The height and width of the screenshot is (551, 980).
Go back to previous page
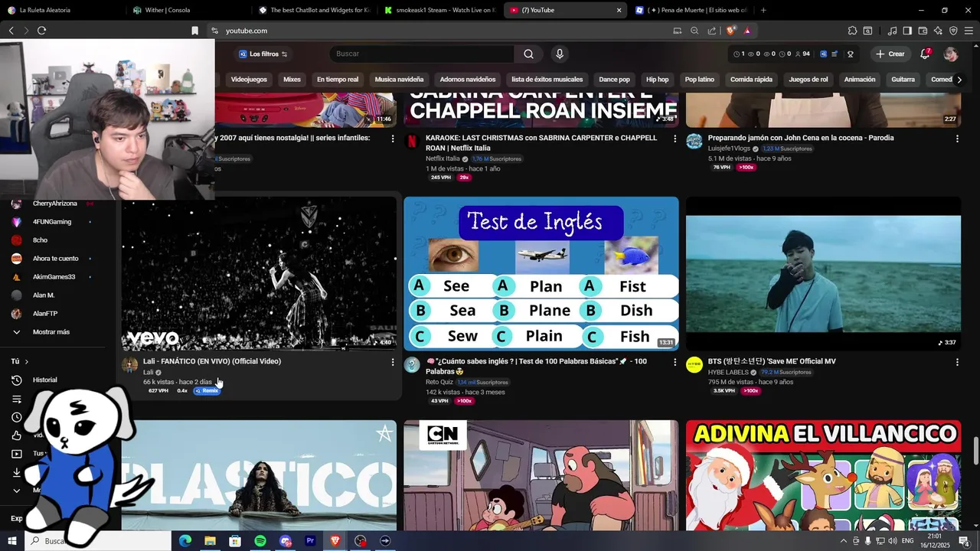11,31
